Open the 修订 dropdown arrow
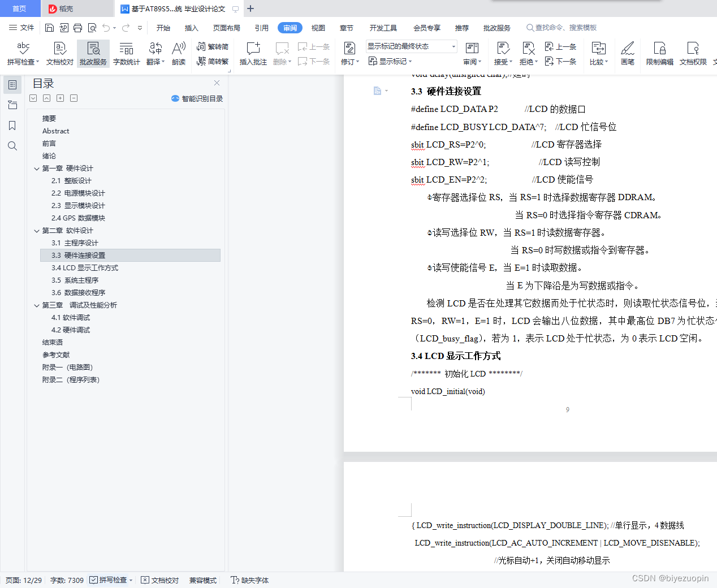 pyautogui.click(x=358, y=62)
